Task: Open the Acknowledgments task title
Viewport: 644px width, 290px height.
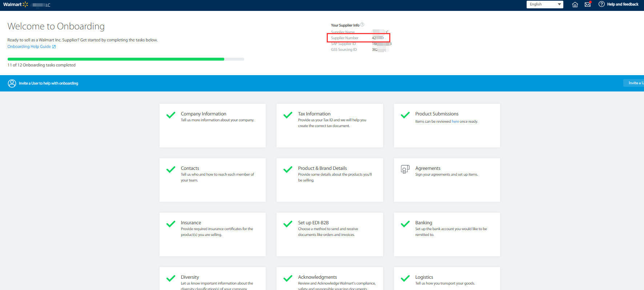Action: tap(317, 277)
